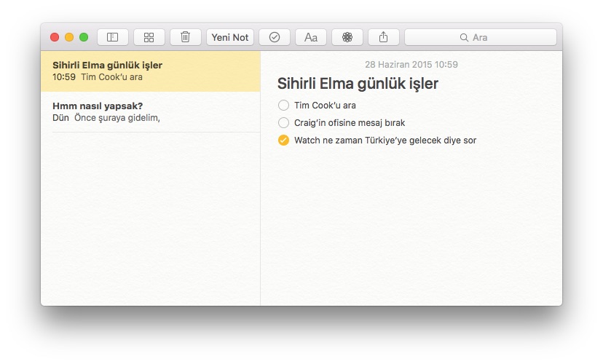603x364 pixels.
Task: Delete the note with the trash icon
Action: [x=186, y=37]
